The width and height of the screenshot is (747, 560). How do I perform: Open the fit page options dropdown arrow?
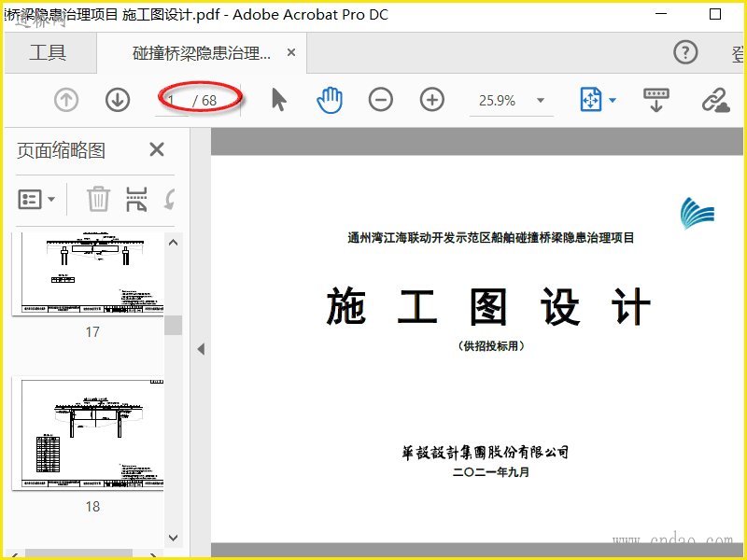tap(613, 100)
